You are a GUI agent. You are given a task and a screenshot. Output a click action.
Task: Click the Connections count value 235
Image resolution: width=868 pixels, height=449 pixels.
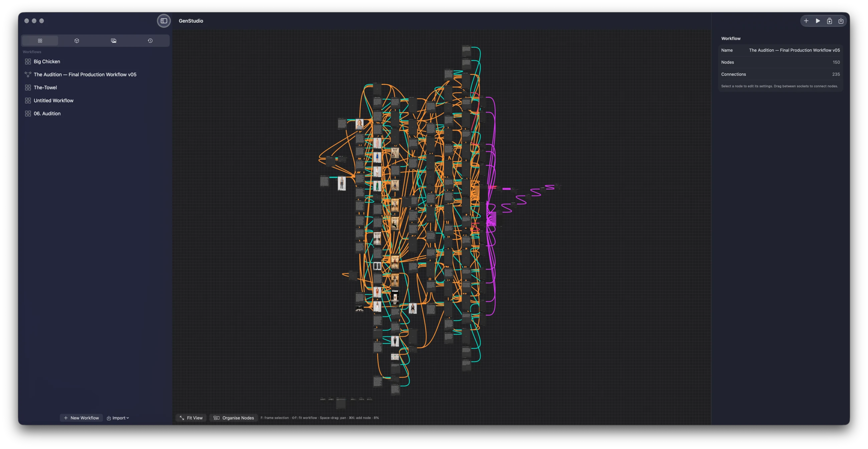tap(836, 74)
